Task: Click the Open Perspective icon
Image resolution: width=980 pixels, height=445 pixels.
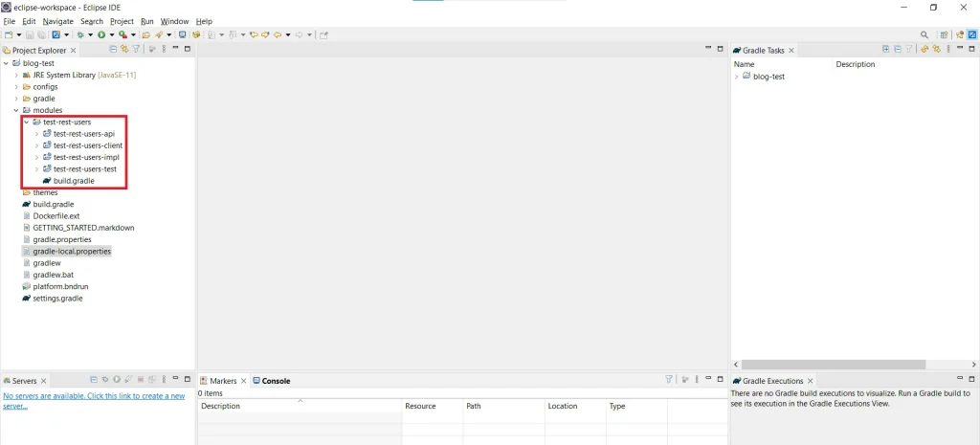Action: tap(944, 35)
